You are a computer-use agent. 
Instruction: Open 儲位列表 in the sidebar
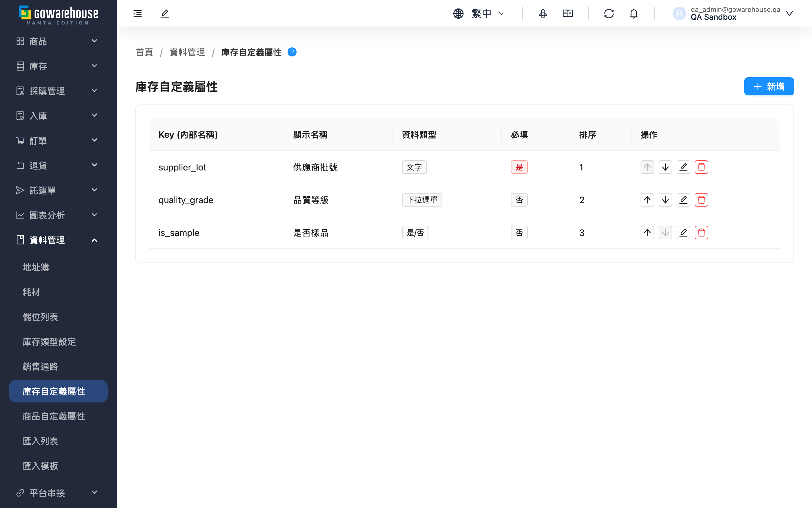pos(58,317)
